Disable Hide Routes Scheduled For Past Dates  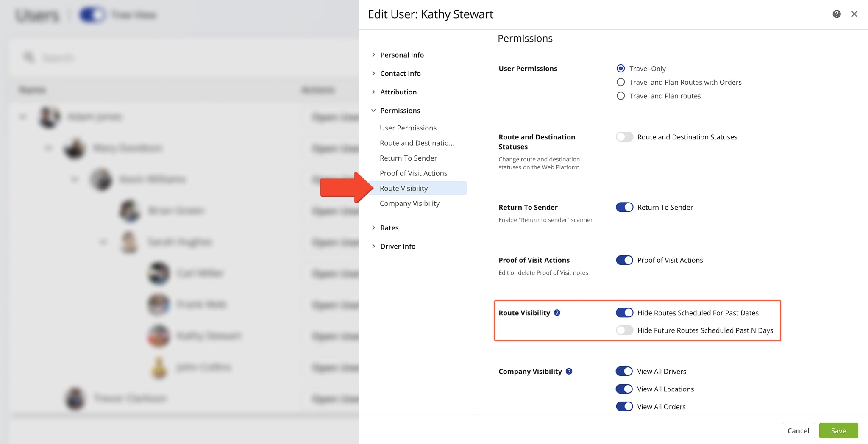(x=624, y=313)
